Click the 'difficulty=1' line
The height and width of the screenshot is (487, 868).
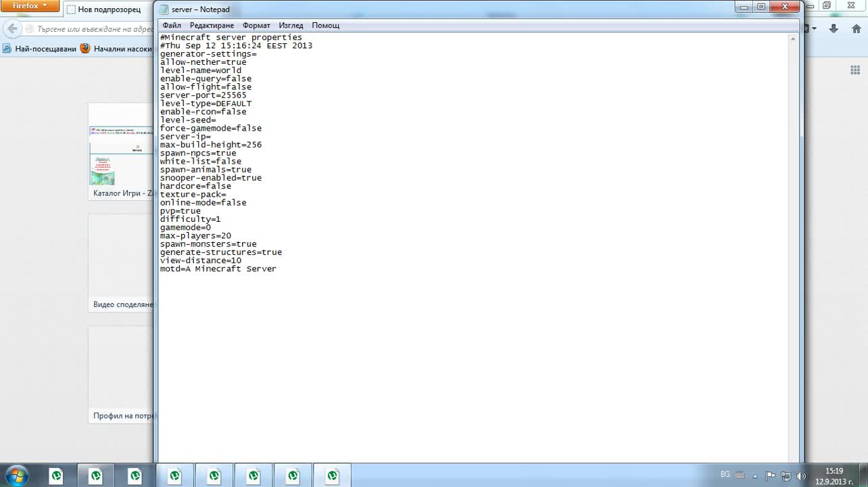point(191,219)
